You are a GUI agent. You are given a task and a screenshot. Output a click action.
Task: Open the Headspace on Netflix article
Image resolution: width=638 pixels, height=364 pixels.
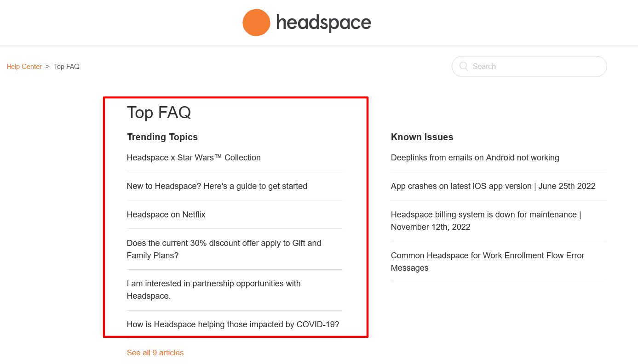(x=166, y=215)
